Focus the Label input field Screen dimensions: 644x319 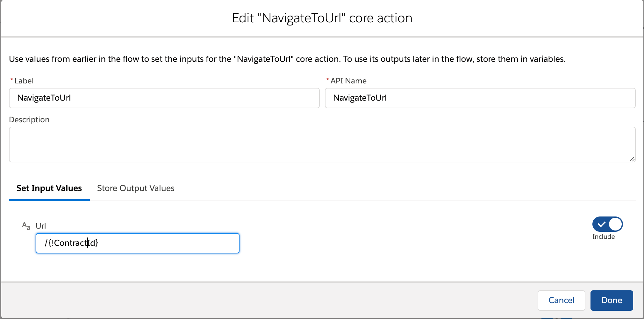pyautogui.click(x=164, y=98)
